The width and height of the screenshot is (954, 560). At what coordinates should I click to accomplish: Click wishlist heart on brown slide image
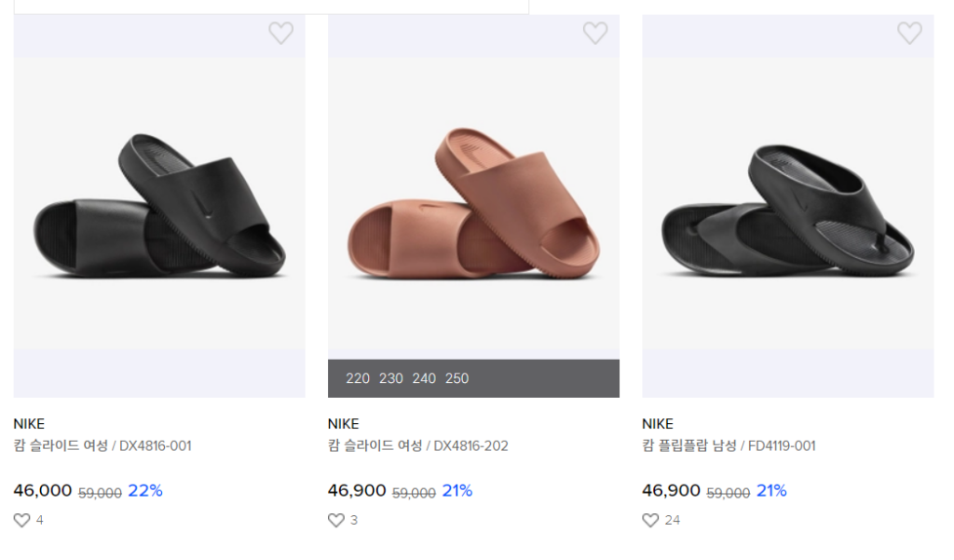595,34
